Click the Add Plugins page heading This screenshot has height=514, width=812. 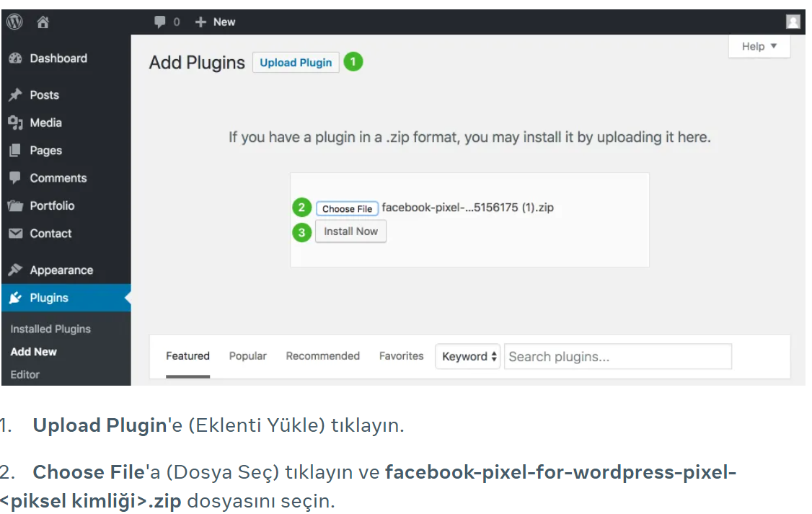click(197, 63)
